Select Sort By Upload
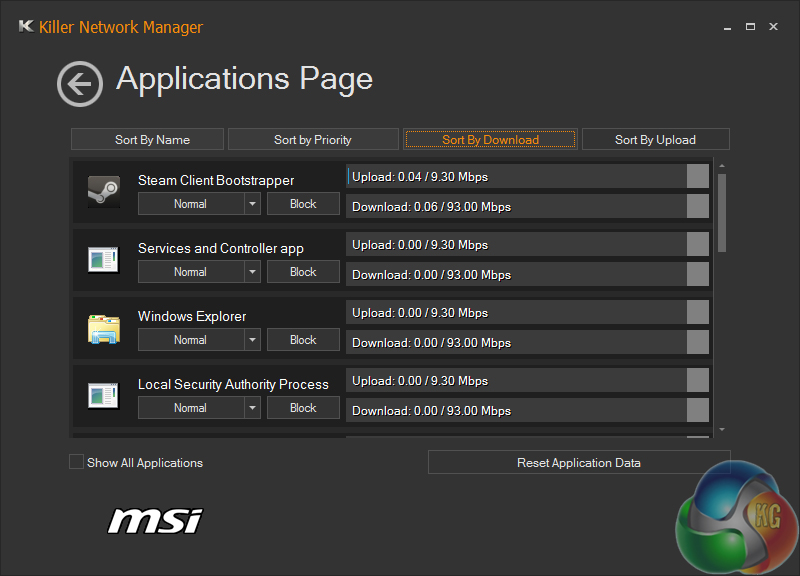The image size is (800, 576). click(655, 140)
